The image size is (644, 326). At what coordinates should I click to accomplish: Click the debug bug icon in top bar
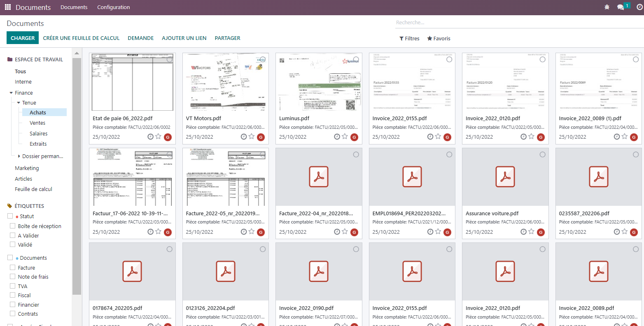607,7
